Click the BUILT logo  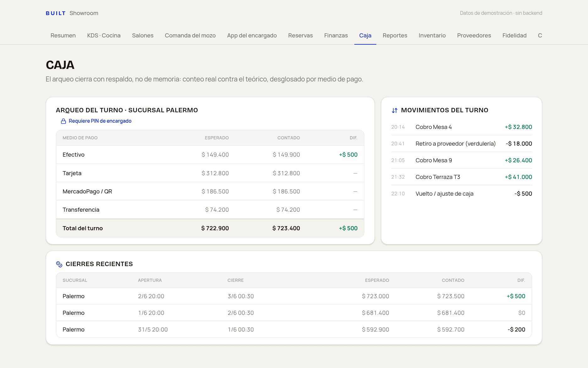[56, 13]
